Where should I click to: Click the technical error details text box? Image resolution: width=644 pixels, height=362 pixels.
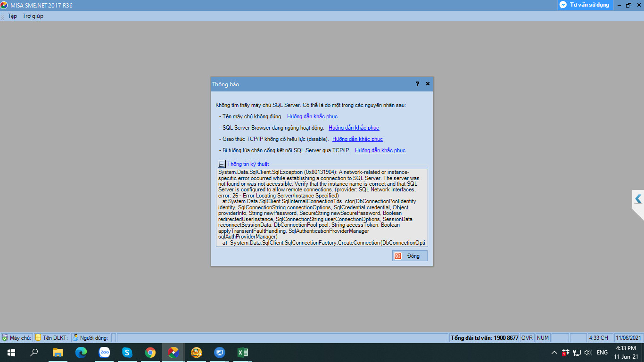pos(322,207)
